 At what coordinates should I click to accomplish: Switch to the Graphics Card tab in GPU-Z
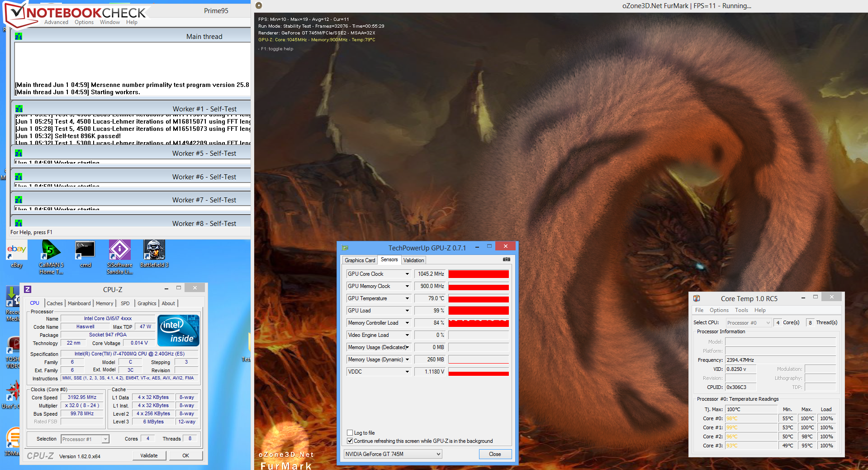(x=360, y=260)
